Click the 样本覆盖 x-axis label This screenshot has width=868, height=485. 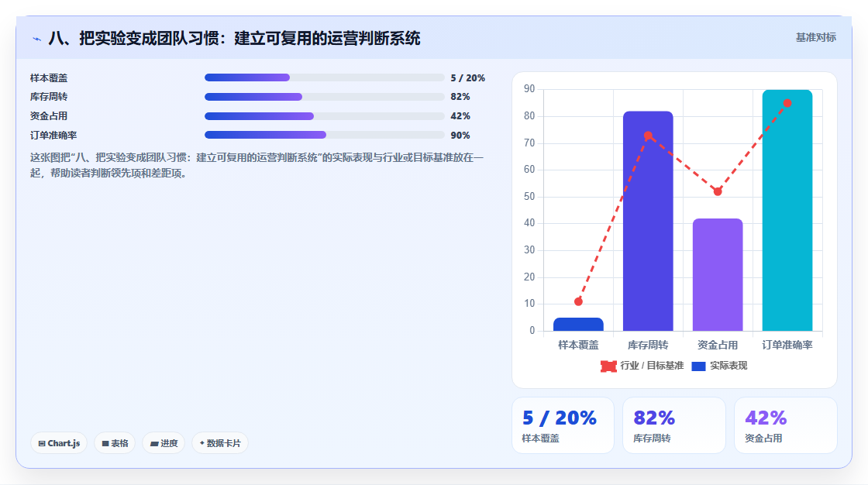coord(578,345)
